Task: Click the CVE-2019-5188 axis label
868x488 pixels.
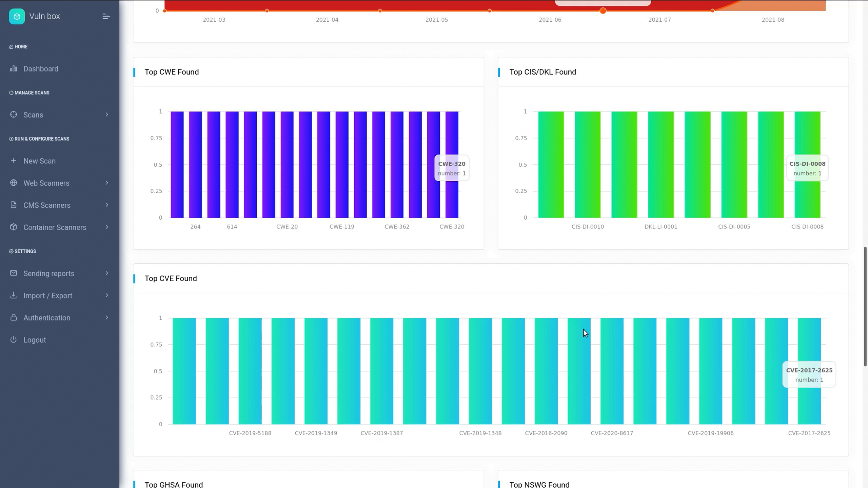Action: coord(250,433)
